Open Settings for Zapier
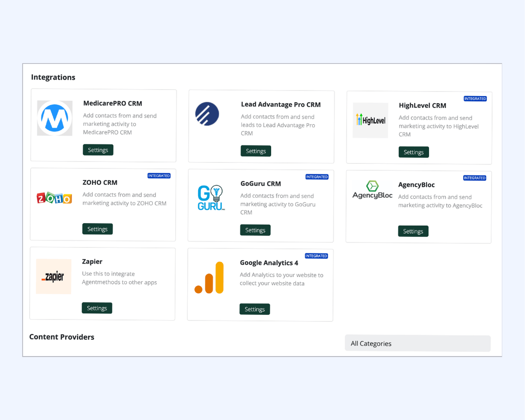 97,308
